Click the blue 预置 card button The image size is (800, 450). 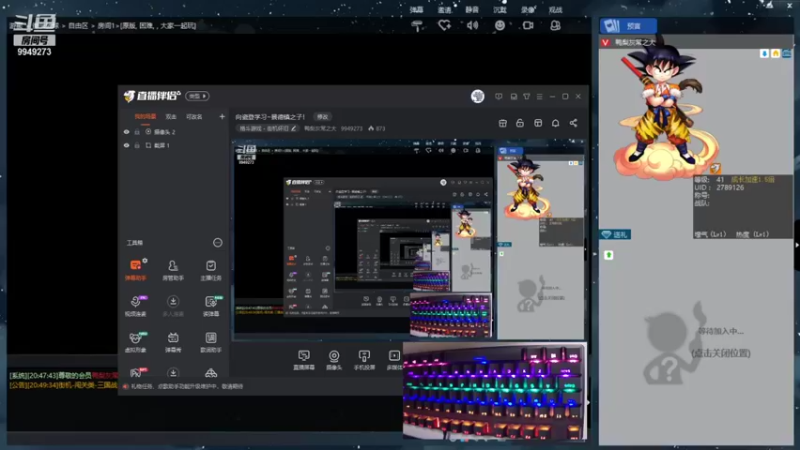tap(628, 26)
